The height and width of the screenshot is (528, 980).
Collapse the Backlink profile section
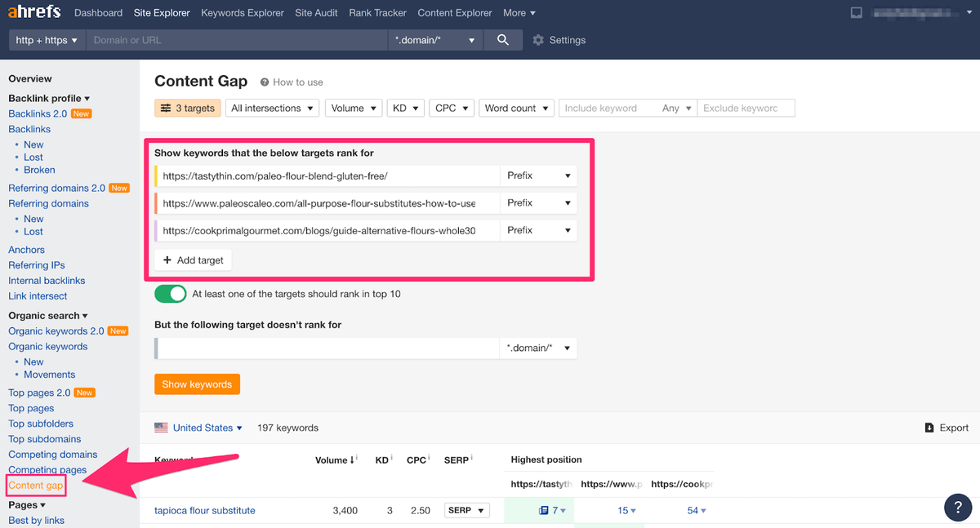click(49, 98)
